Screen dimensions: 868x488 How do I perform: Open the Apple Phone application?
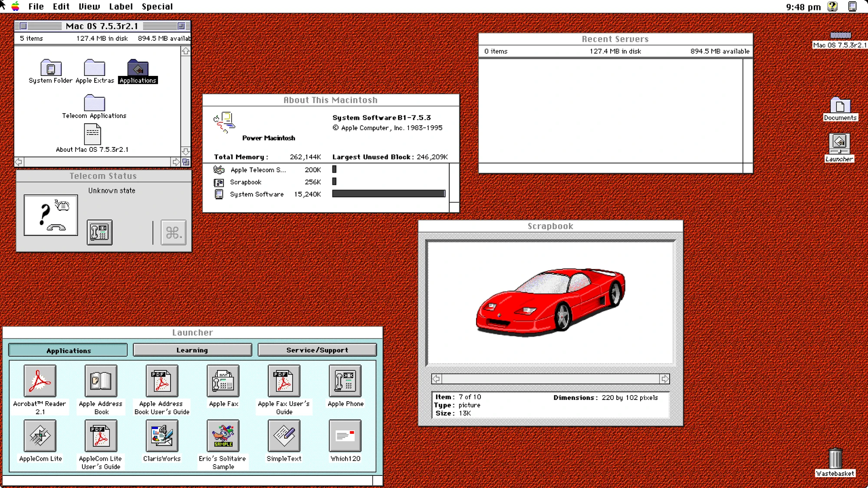tap(345, 382)
